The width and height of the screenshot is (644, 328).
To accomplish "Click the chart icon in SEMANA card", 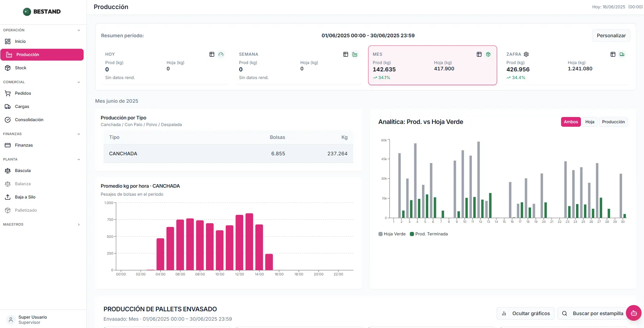I will point(355,54).
